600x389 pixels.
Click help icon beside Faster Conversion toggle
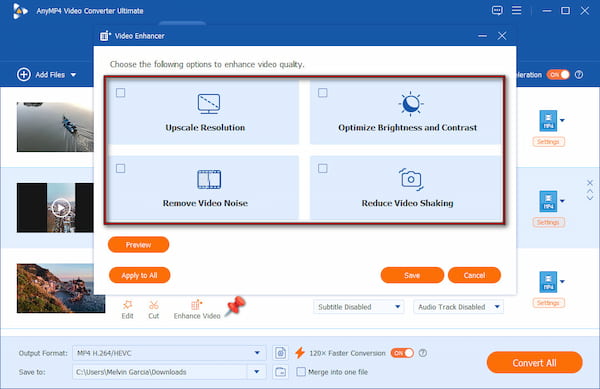(423, 353)
